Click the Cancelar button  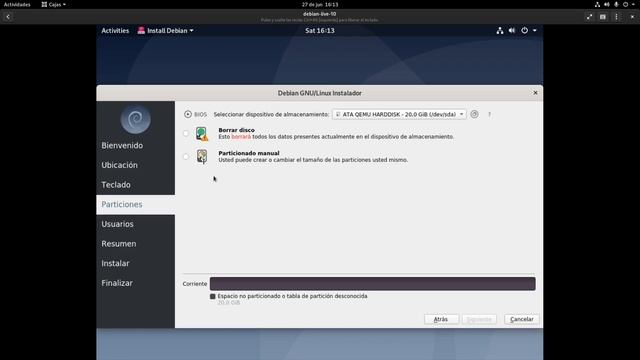click(x=522, y=319)
